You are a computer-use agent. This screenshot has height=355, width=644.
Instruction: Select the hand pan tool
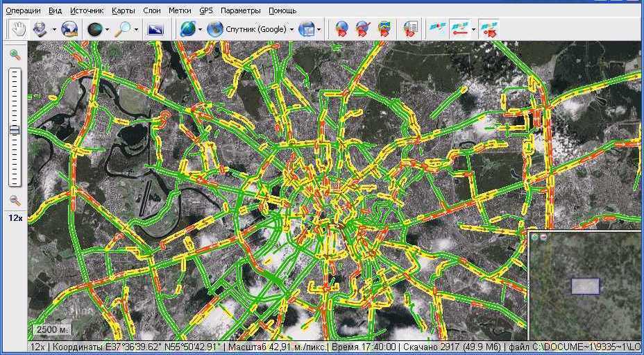(17, 28)
